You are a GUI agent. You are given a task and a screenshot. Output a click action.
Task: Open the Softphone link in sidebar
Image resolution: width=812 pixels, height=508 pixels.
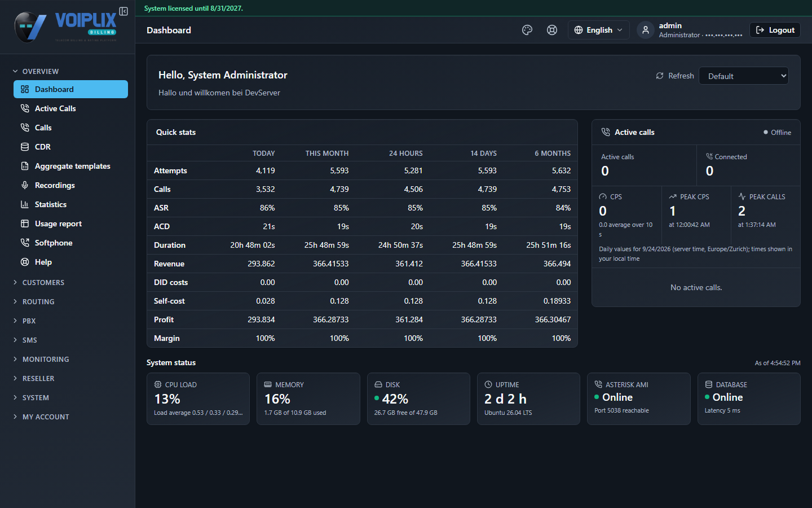coord(70,243)
